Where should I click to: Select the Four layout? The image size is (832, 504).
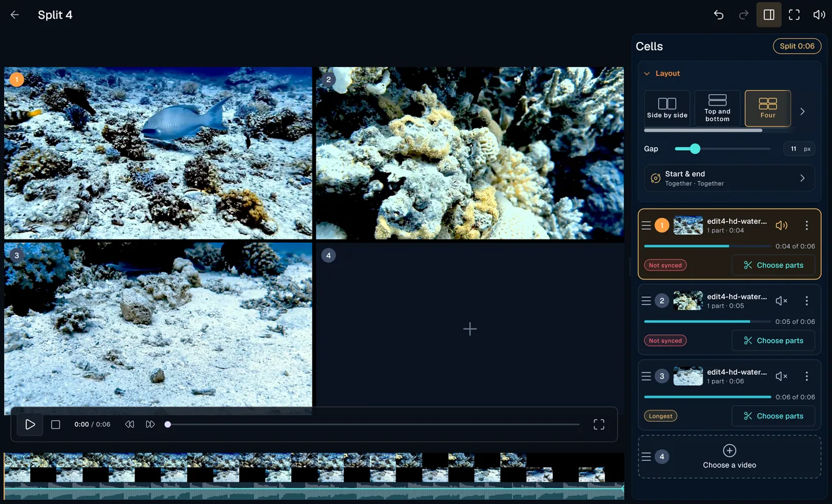(x=768, y=109)
